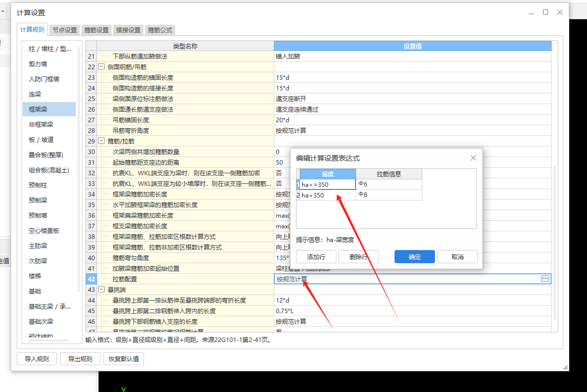This screenshot has height=392, width=587.
Task: Collapse the 悬挑端 group
Action: tap(101, 289)
